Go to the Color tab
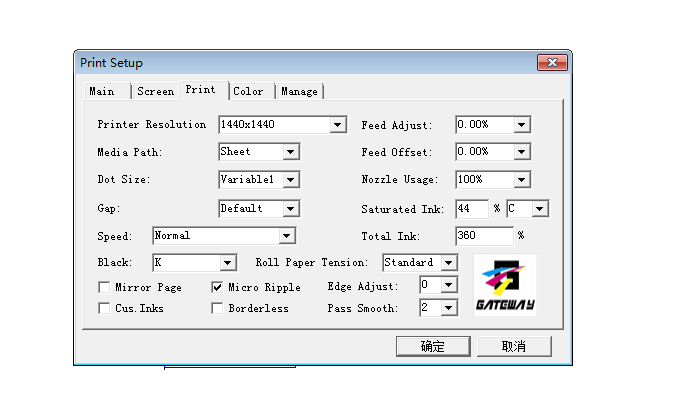This screenshot has width=678, height=401. (x=251, y=91)
